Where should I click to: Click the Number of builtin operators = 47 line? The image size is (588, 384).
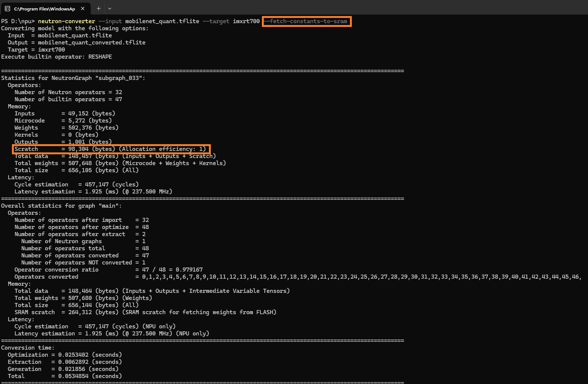(x=68, y=99)
